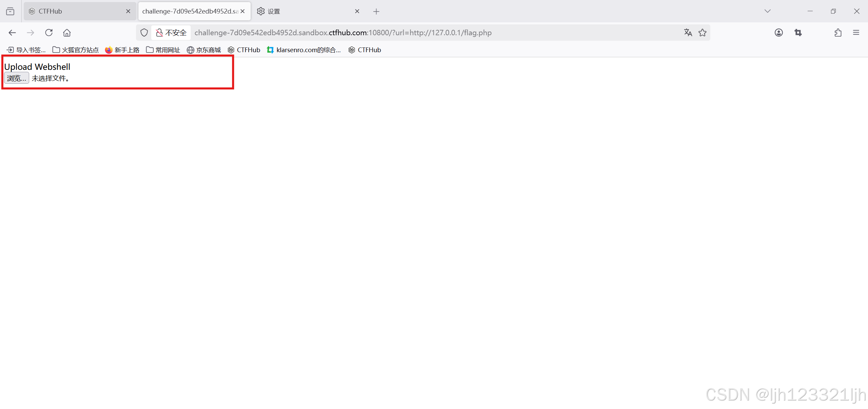Open the Firefox hamburger application menu

point(856,33)
